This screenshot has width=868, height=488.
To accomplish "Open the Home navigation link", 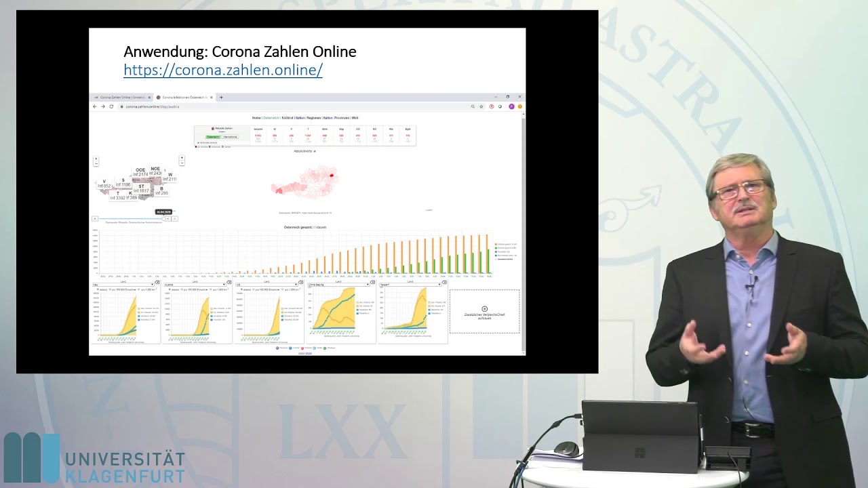I will tap(256, 118).
